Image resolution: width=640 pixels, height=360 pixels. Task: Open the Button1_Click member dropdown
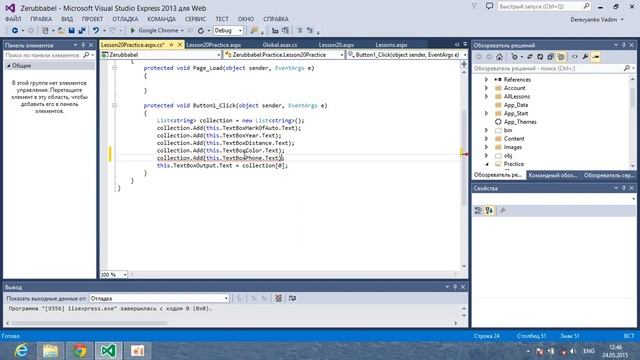pos(407,55)
